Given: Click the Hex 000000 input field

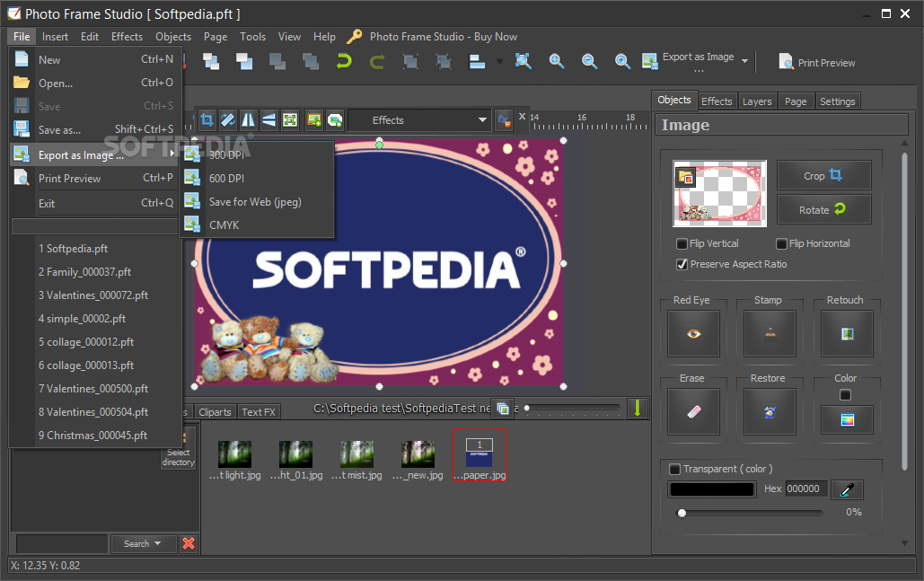Looking at the screenshot, I should click(806, 489).
